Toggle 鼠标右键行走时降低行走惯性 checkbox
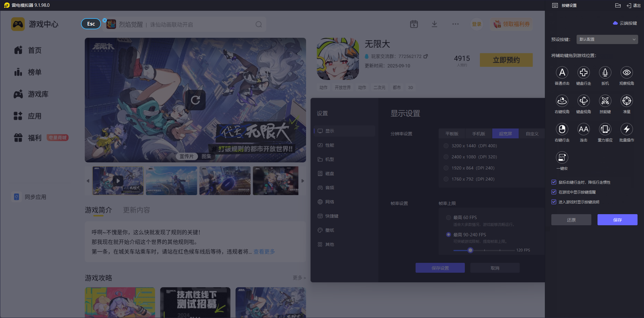 coord(554,182)
